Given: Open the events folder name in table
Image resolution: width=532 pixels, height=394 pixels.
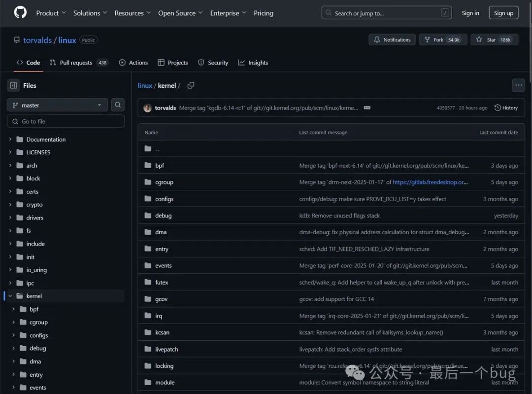Looking at the screenshot, I should 163,265.
